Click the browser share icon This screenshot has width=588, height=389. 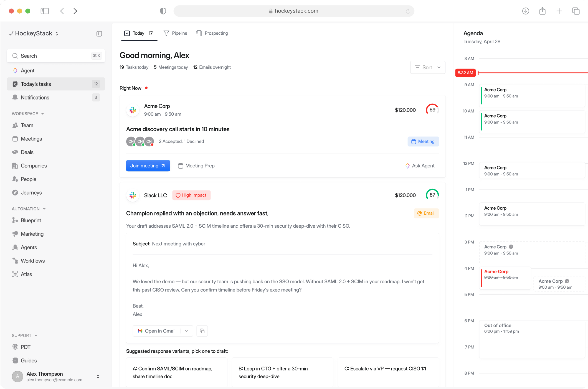[543, 11]
